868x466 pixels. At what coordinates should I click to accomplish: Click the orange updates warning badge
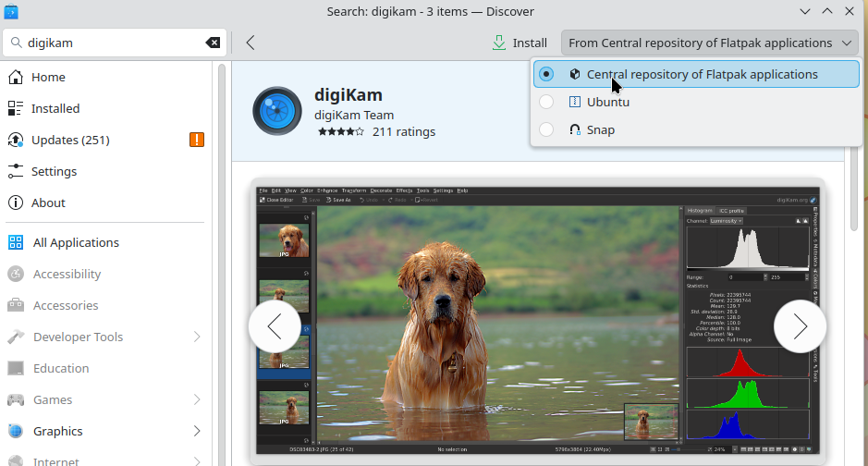click(x=197, y=140)
